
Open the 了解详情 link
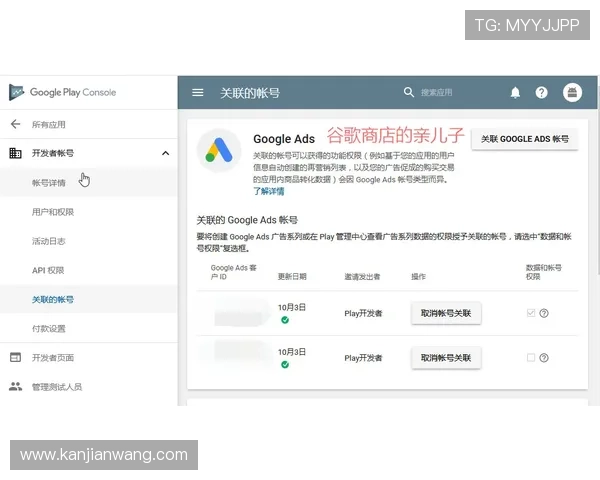coord(269,191)
